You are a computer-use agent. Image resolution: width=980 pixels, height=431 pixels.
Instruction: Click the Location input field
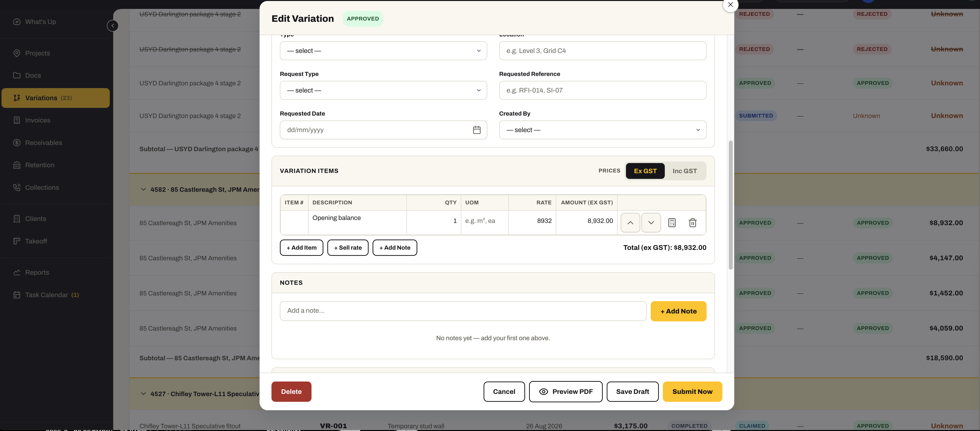pyautogui.click(x=602, y=51)
